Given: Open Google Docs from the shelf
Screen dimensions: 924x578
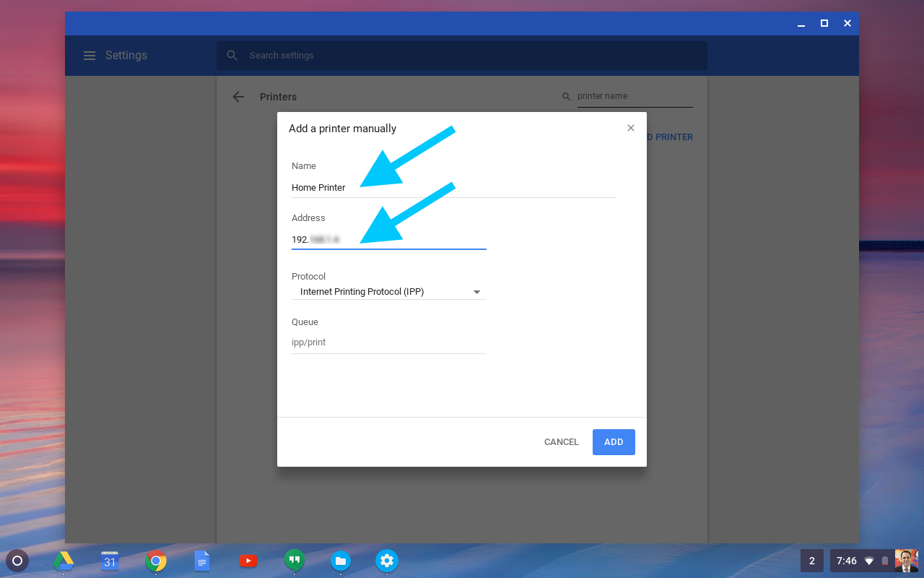Looking at the screenshot, I should point(202,561).
